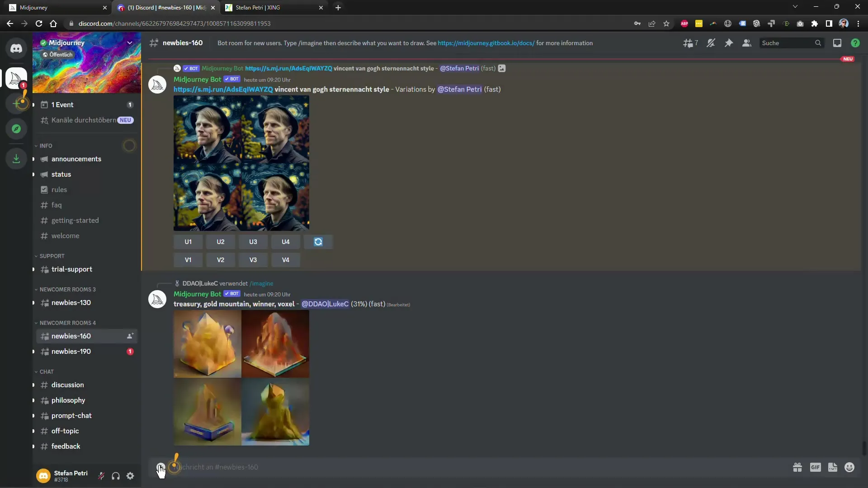Click the browser home icon
The image size is (868, 488).
[53, 23]
